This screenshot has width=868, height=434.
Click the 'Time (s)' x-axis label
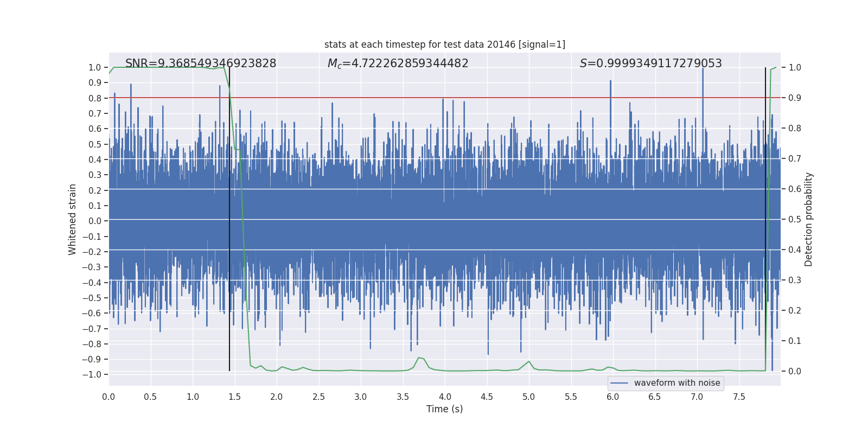pyautogui.click(x=445, y=409)
